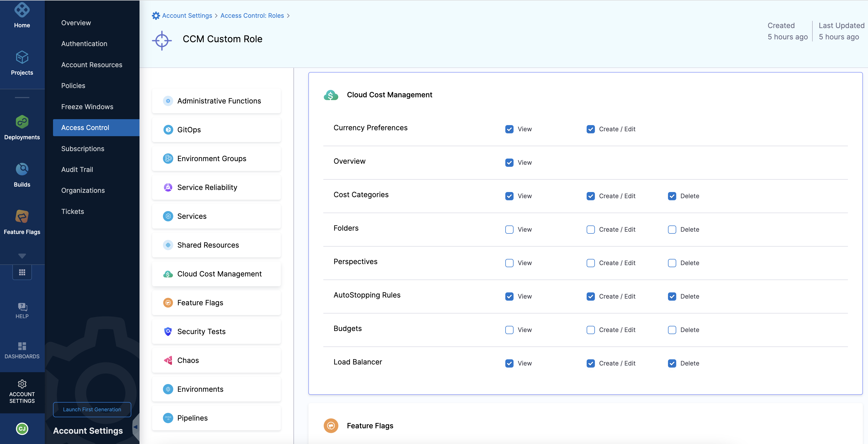Click the CJ user avatar
This screenshot has width=868, height=444.
click(x=22, y=429)
